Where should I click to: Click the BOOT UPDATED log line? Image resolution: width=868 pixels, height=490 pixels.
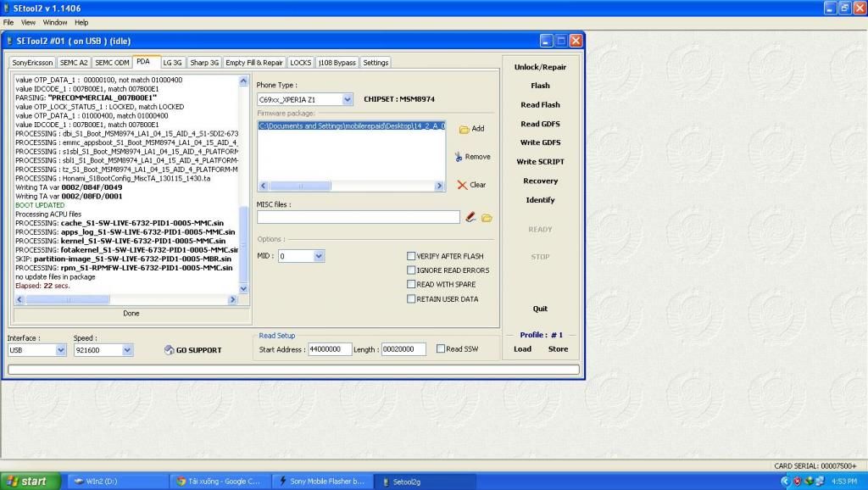[x=40, y=205]
